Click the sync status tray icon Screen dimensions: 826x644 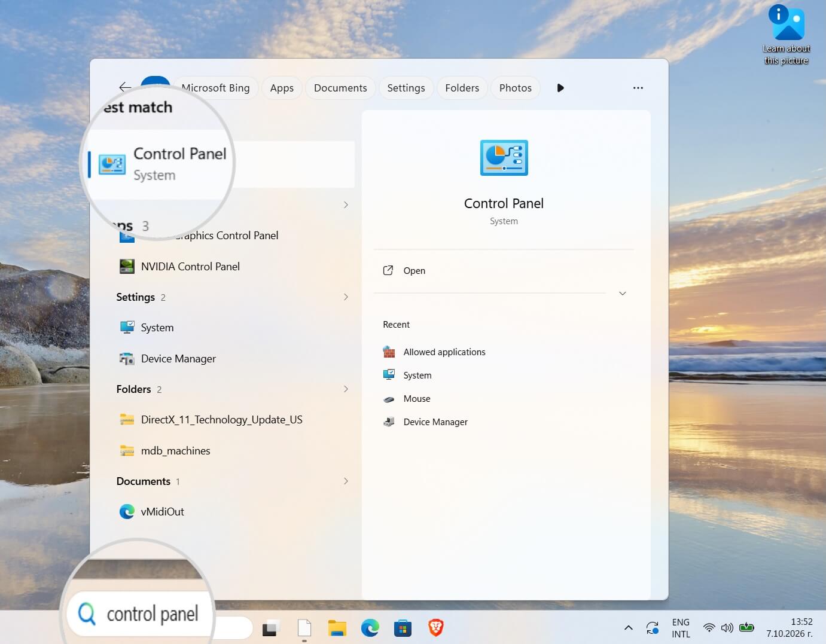(653, 628)
